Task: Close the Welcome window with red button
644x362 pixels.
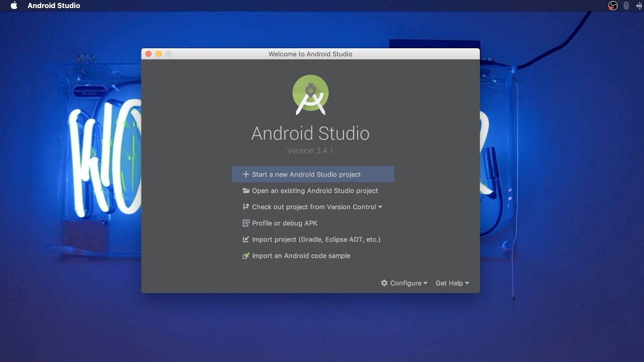Action: tap(148, 54)
